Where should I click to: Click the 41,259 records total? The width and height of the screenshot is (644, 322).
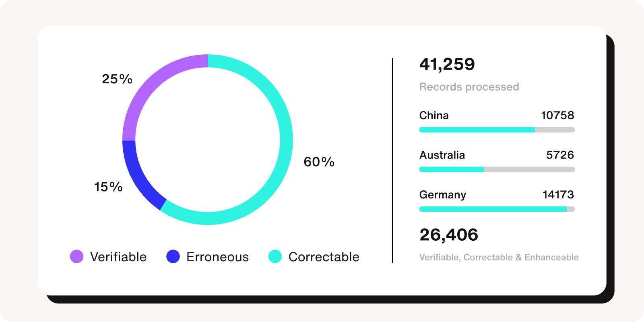[447, 64]
